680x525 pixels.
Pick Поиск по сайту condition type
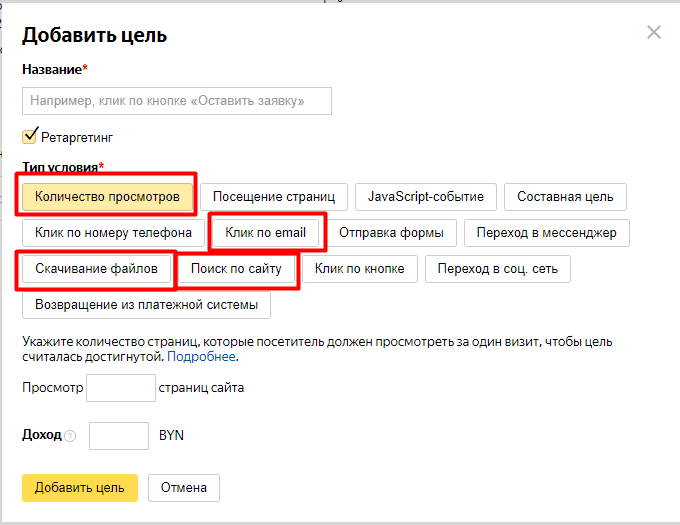(x=237, y=269)
